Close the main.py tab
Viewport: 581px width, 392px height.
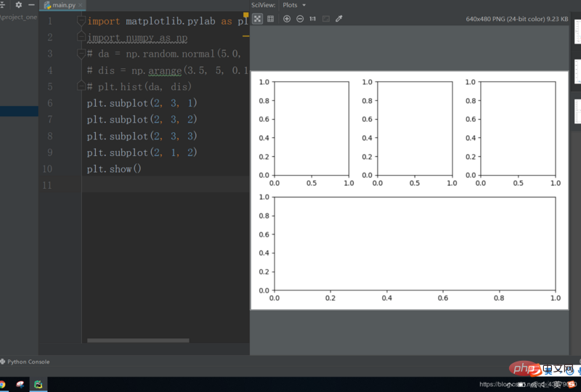click(80, 5)
